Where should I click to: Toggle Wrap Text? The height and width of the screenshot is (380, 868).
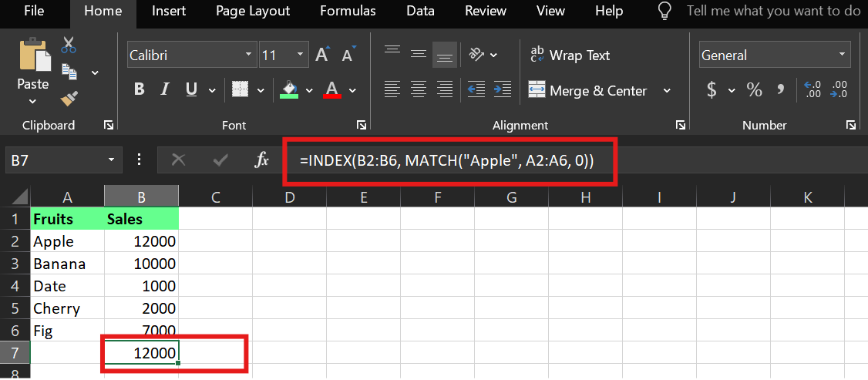(x=570, y=55)
